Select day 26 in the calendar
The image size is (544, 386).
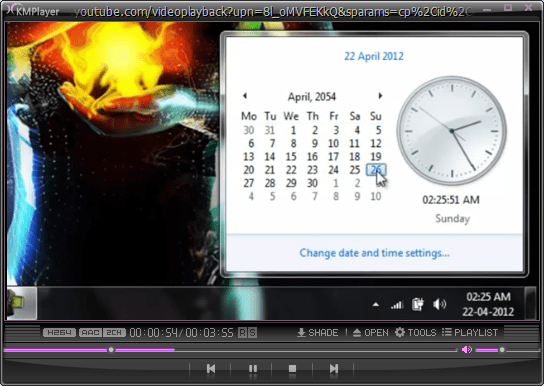(376, 170)
